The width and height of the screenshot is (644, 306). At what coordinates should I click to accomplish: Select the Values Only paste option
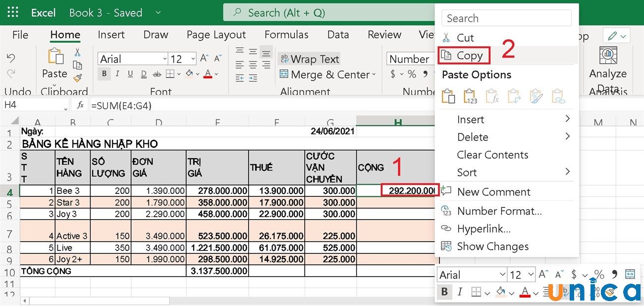coord(470,97)
